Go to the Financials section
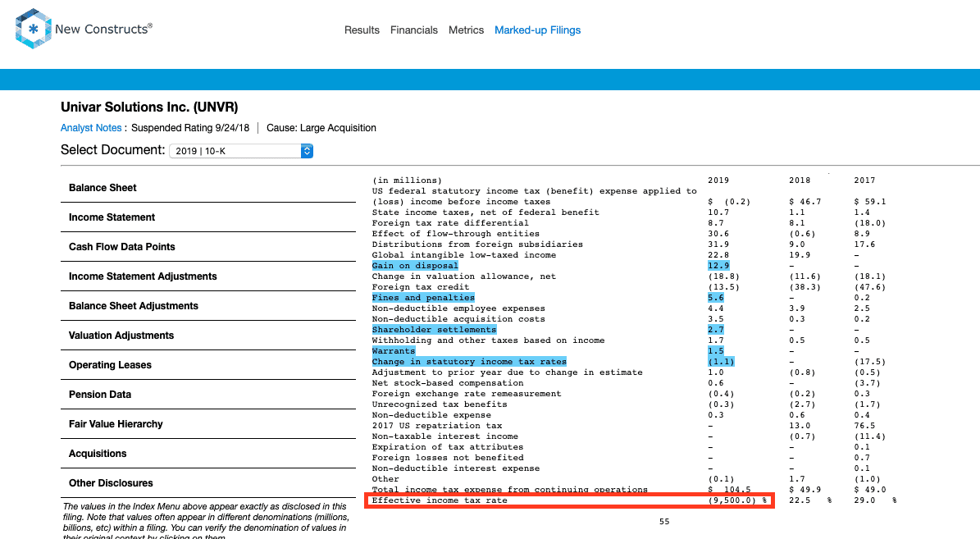The height and width of the screenshot is (539, 980). [414, 30]
